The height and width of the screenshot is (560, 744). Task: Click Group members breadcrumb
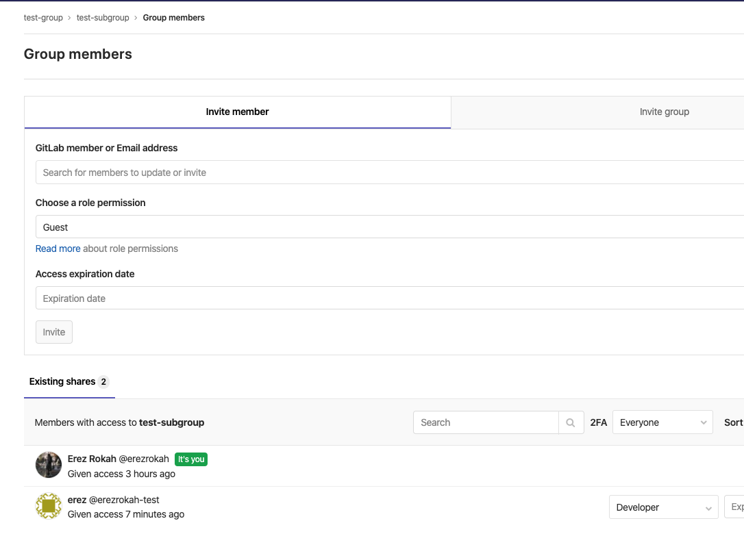(x=173, y=18)
